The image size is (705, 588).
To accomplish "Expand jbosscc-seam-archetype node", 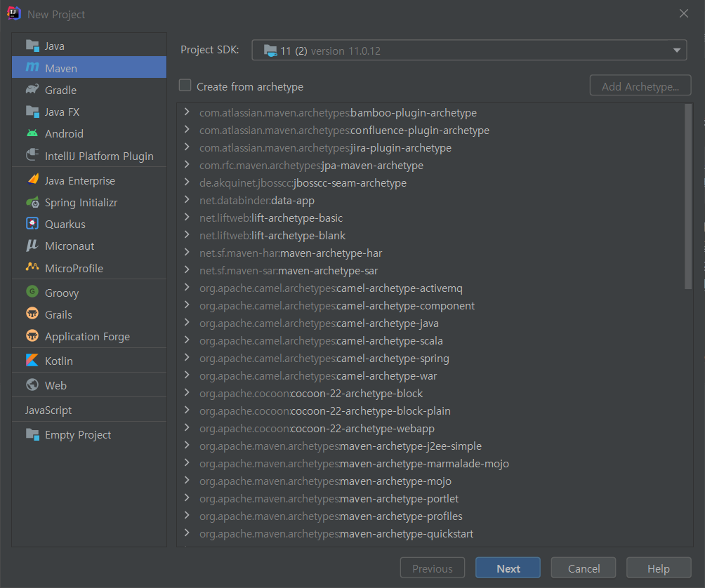I will (x=187, y=182).
